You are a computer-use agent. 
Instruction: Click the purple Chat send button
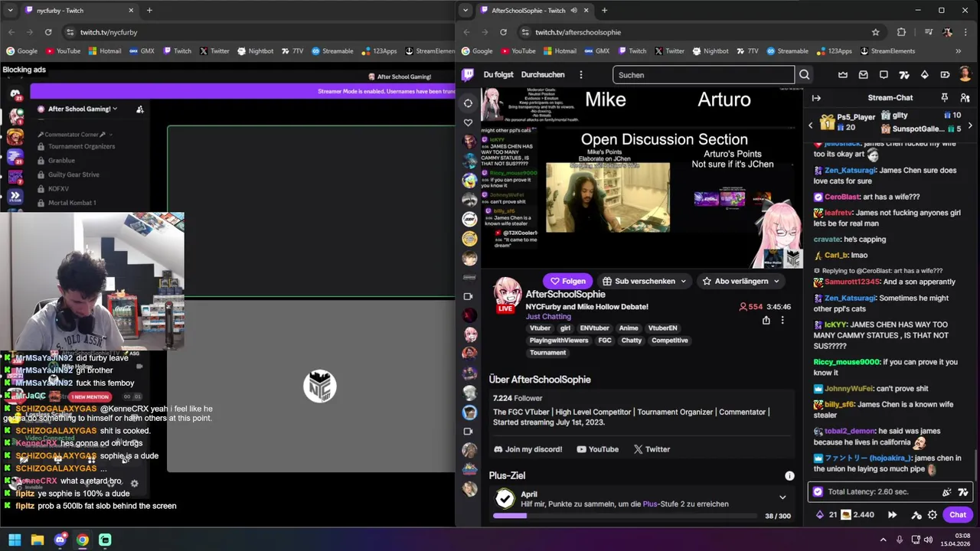coord(958,515)
